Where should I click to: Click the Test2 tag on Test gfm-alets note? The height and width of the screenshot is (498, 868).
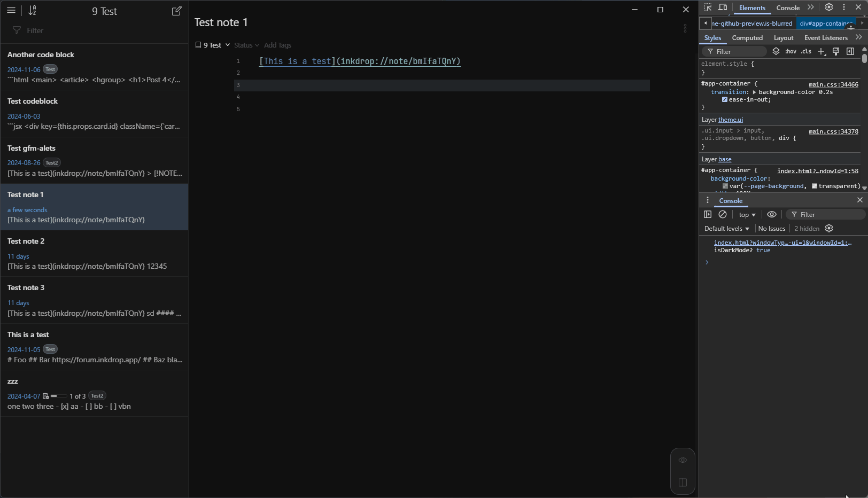52,162
